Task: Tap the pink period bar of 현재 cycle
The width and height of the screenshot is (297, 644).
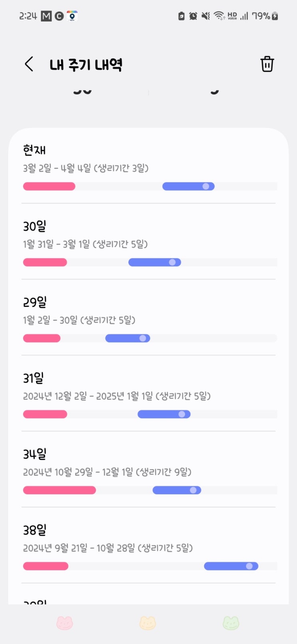Action: pos(49,186)
